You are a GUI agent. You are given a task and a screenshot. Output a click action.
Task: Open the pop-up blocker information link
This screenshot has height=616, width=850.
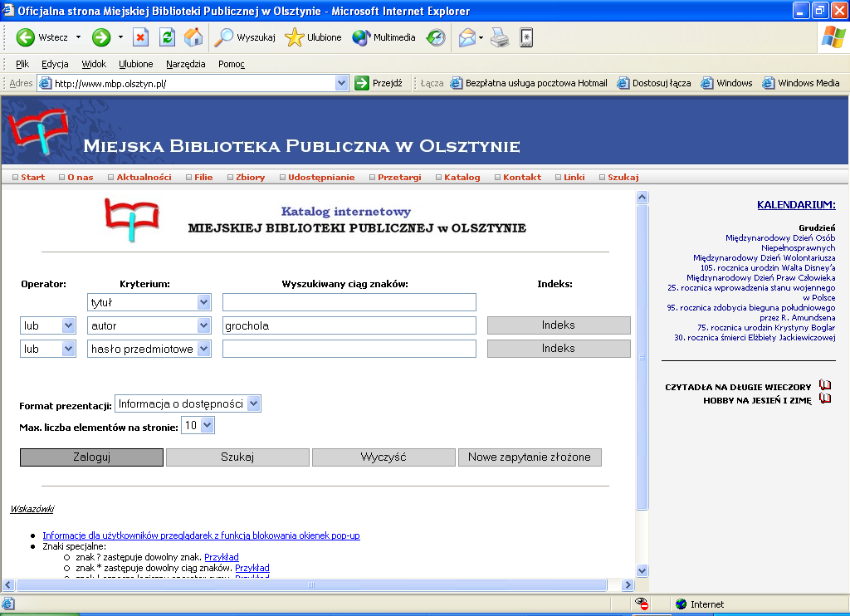pyautogui.click(x=201, y=535)
